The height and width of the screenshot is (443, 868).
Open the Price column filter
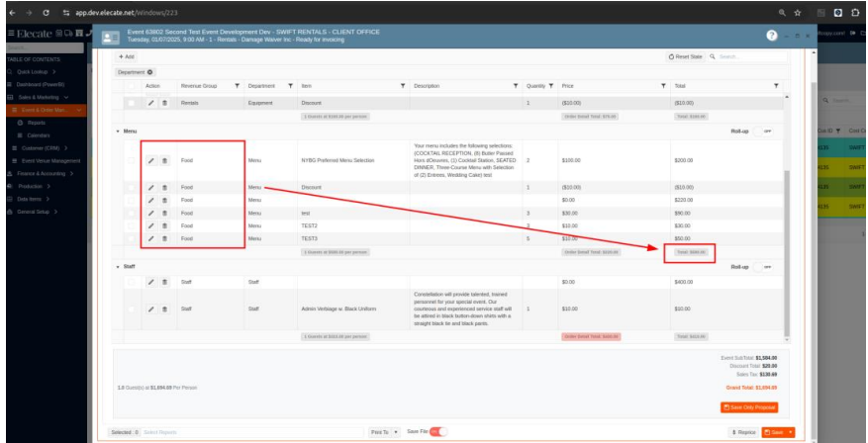click(663, 86)
